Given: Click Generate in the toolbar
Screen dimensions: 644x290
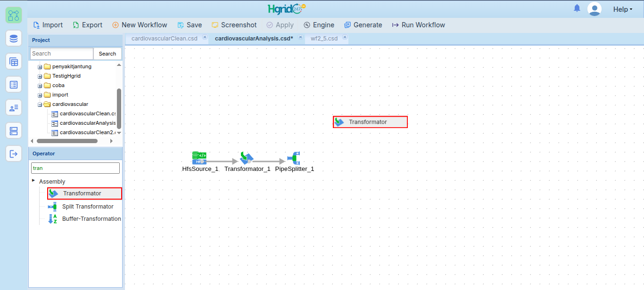Looking at the screenshot, I should tap(363, 25).
